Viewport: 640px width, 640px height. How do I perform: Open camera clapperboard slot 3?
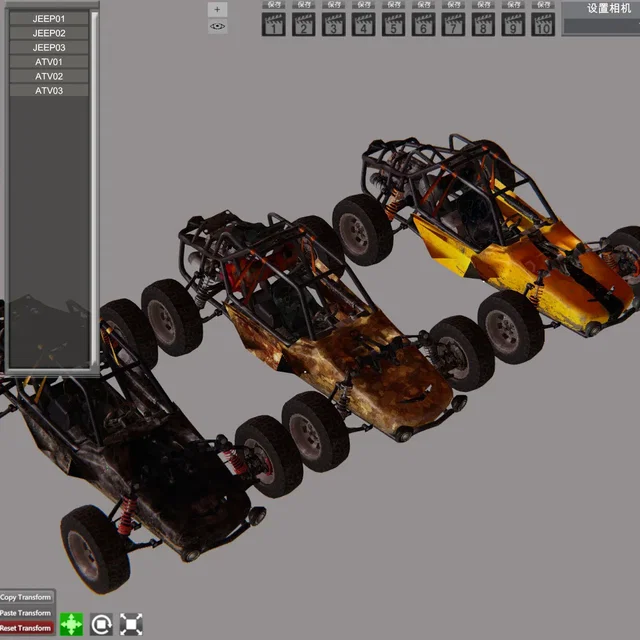(x=333, y=24)
